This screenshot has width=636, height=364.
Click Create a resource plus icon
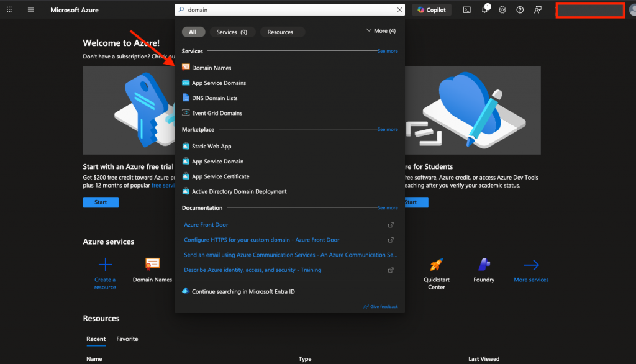coord(105,265)
